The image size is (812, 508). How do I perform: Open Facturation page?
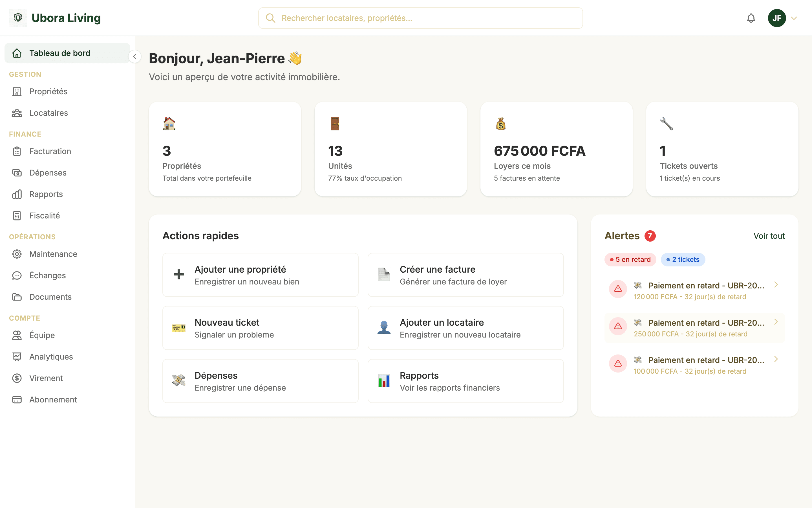point(67,151)
